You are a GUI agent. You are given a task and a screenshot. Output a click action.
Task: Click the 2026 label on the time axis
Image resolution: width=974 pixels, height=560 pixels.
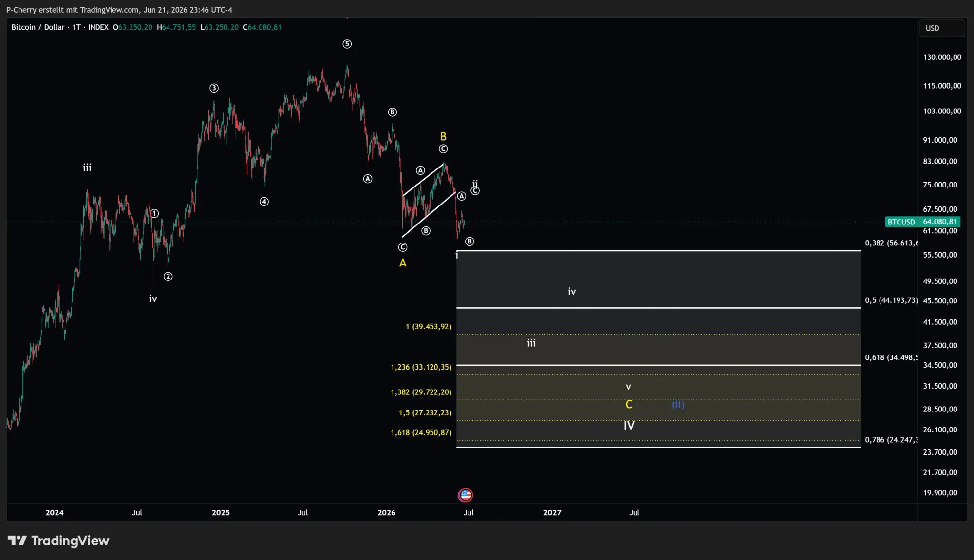coord(387,513)
